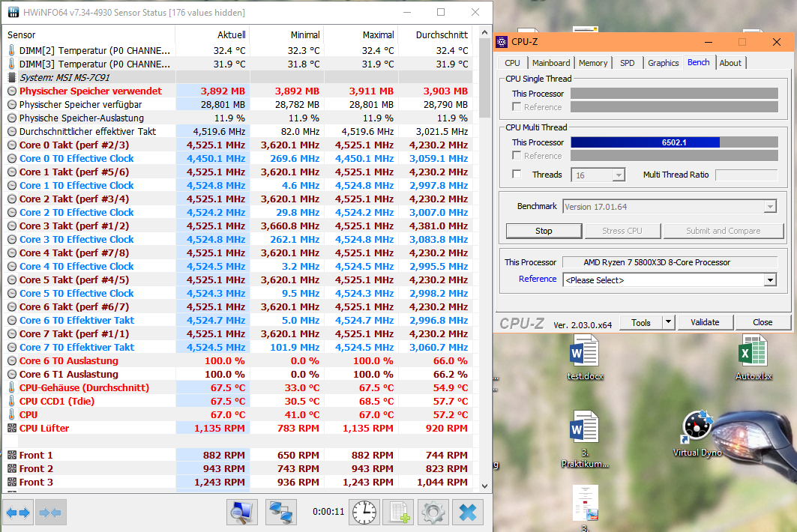Viewport: 797px width, 532px height.
Task: Switch to About tab
Action: pyautogui.click(x=730, y=62)
